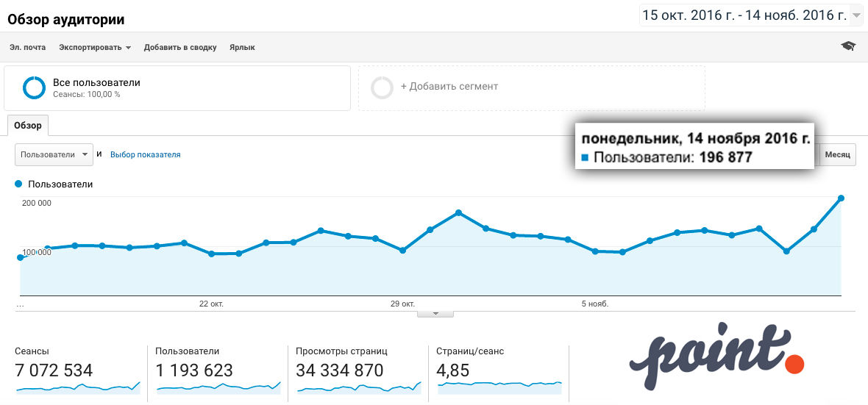
Task: Click the Сеансы value 7 072 534
Action: click(x=54, y=370)
